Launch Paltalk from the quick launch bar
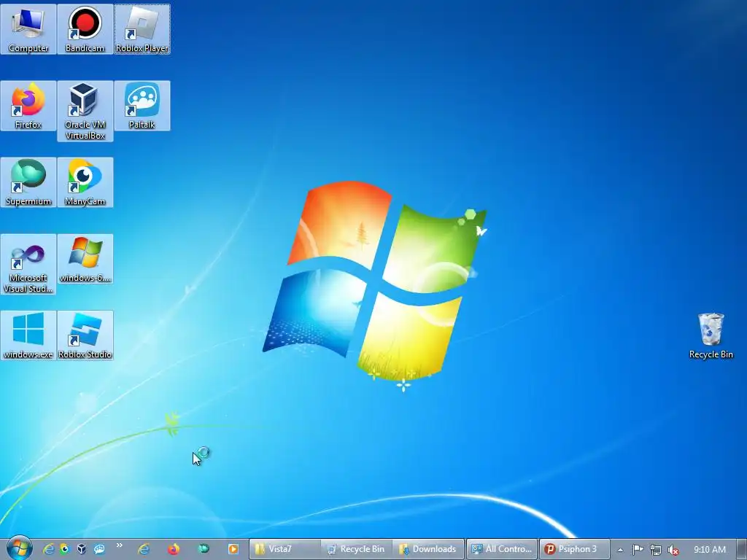The height and width of the screenshot is (560, 747). (x=99, y=549)
